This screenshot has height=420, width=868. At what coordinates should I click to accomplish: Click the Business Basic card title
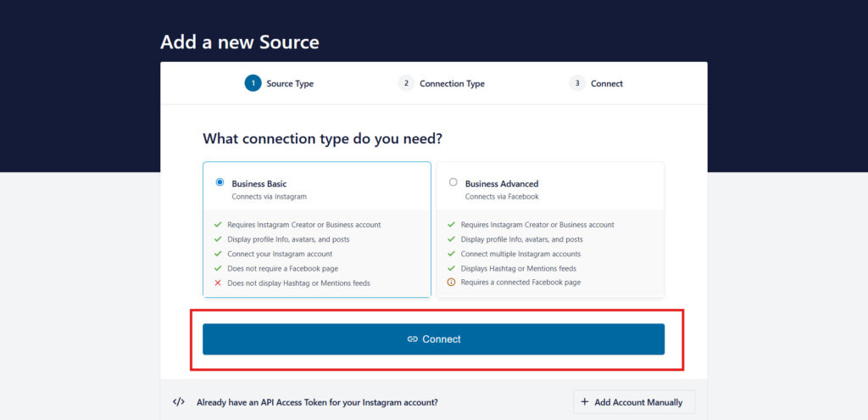pos(259,184)
